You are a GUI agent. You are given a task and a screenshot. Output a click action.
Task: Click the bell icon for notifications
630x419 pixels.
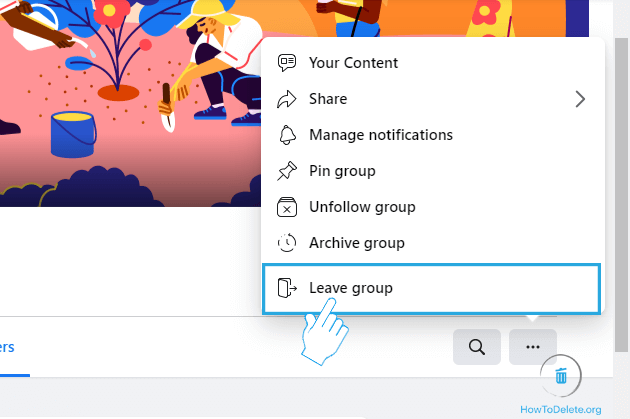(288, 135)
